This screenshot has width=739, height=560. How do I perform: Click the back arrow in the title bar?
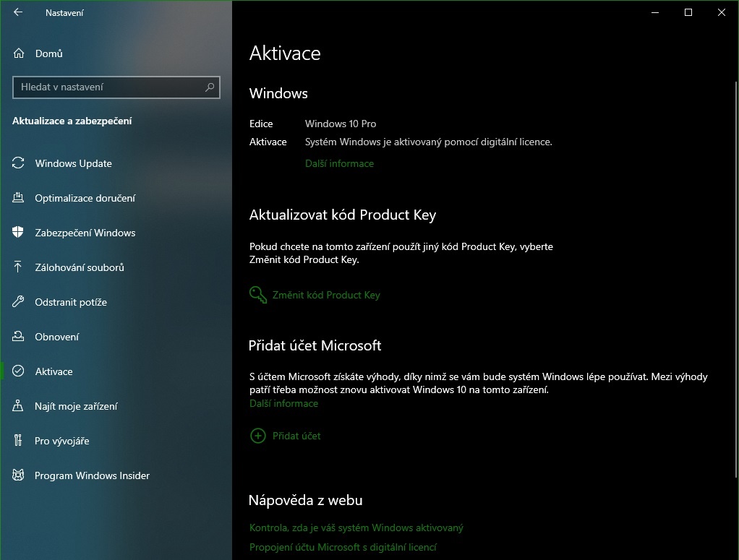tap(18, 12)
